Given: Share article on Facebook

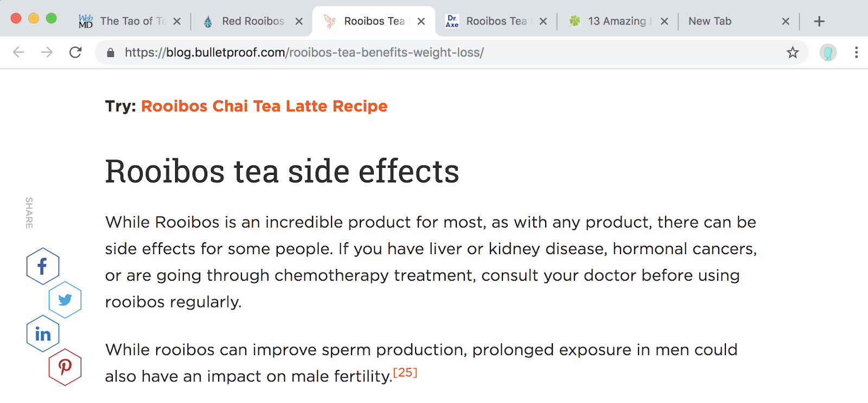Looking at the screenshot, I should [x=42, y=266].
